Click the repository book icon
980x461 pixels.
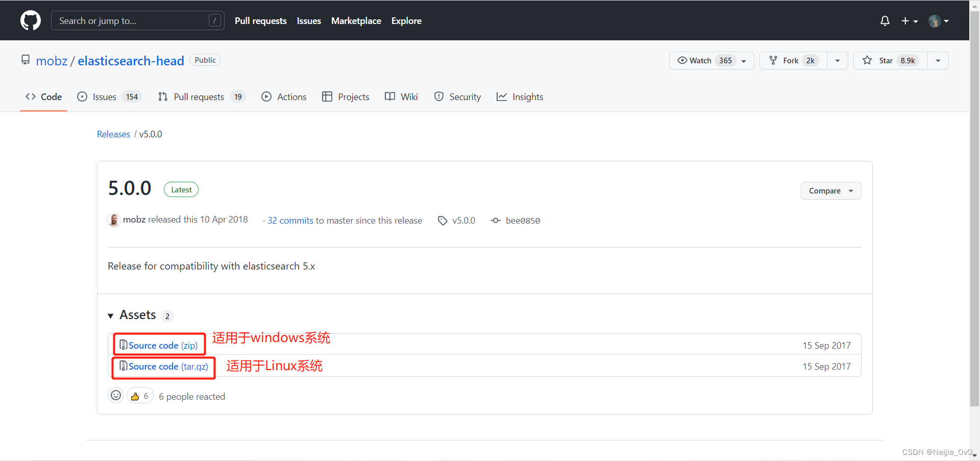click(x=26, y=60)
